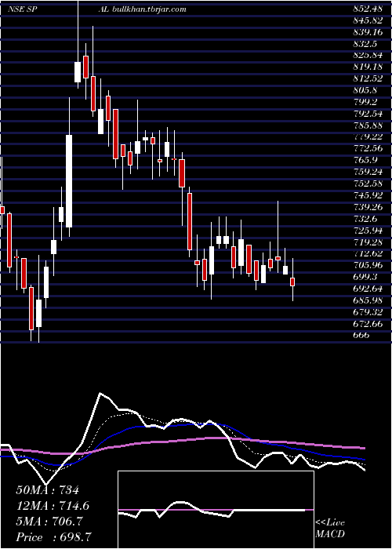The height and width of the screenshot is (549, 392).
Task: Click the MACD inset chart box
Action: coord(216,510)
